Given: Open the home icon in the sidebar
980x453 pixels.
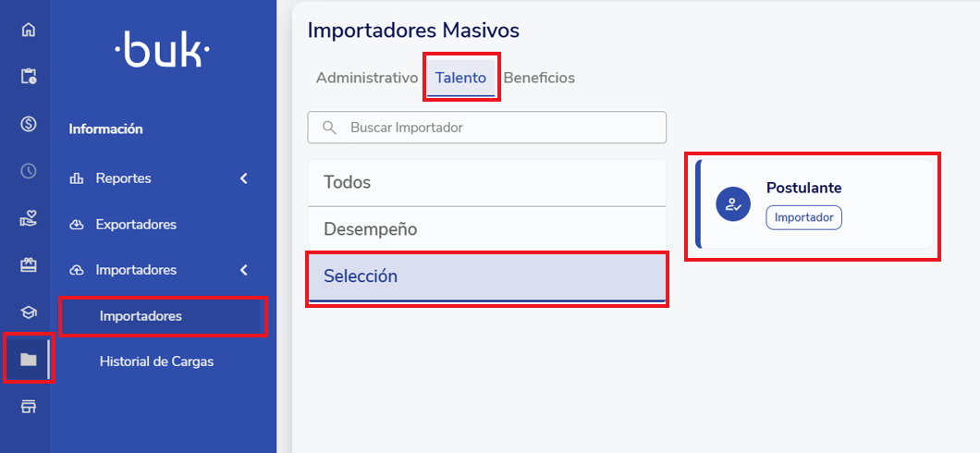Looking at the screenshot, I should 29,30.
